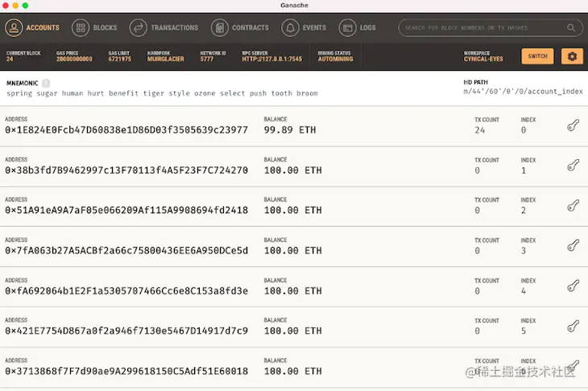The image size is (588, 391).
Task: Select address 0x7fA863b27A5ACBf2a66c75800436EE6A950DCe5d
Action: [126, 250]
